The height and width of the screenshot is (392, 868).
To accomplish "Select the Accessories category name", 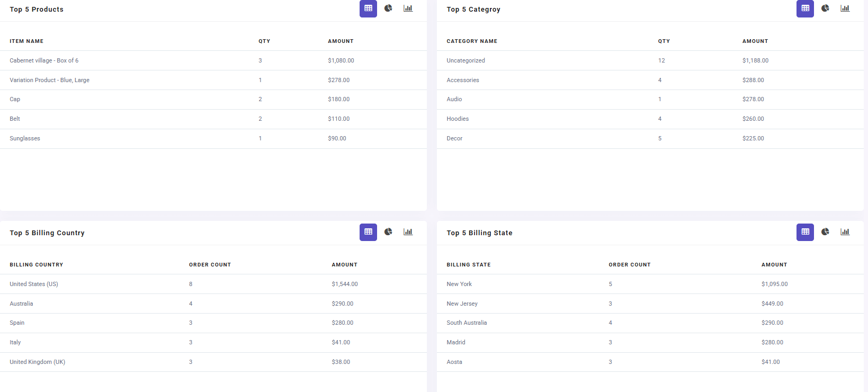I will pos(463,80).
